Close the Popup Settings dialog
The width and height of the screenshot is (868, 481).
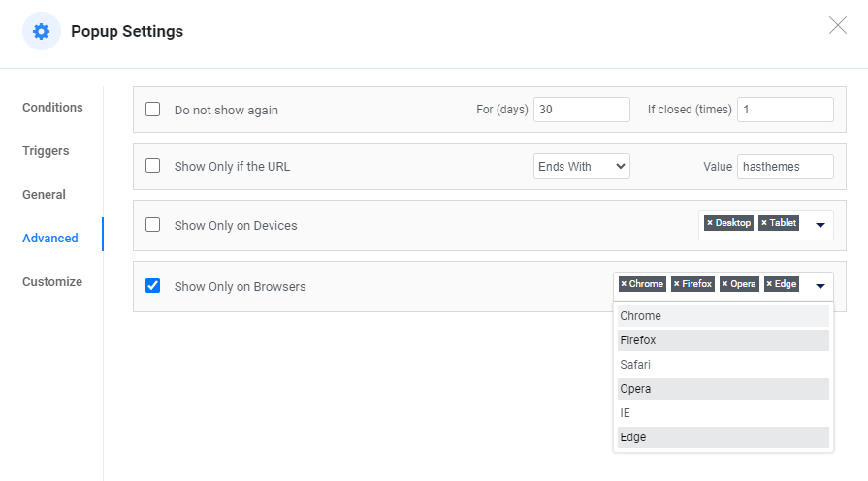pyautogui.click(x=838, y=26)
